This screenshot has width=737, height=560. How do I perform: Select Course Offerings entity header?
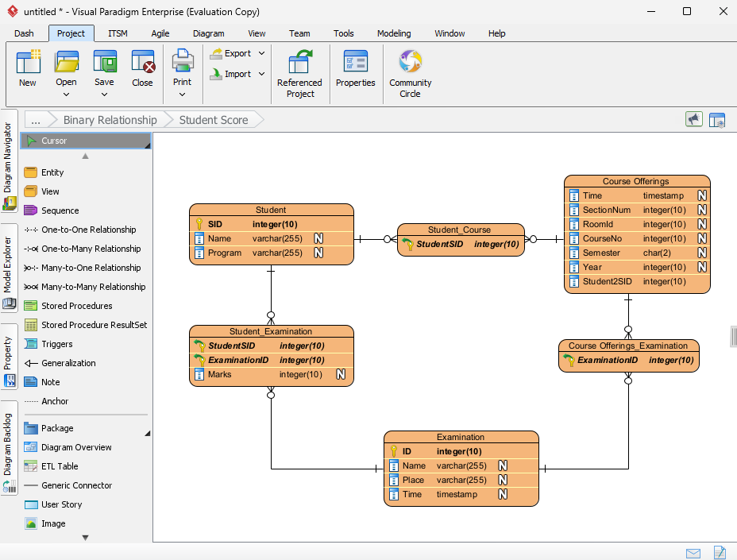(636, 181)
